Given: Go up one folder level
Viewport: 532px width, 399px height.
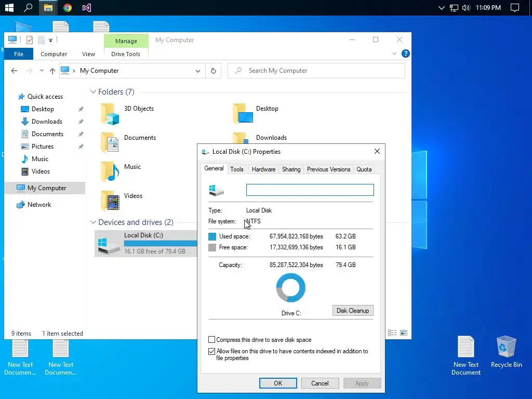Looking at the screenshot, I should point(52,71).
